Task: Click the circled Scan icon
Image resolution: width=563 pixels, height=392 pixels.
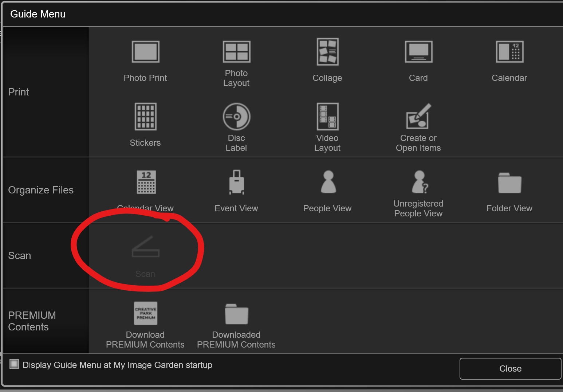Action: [x=145, y=251]
